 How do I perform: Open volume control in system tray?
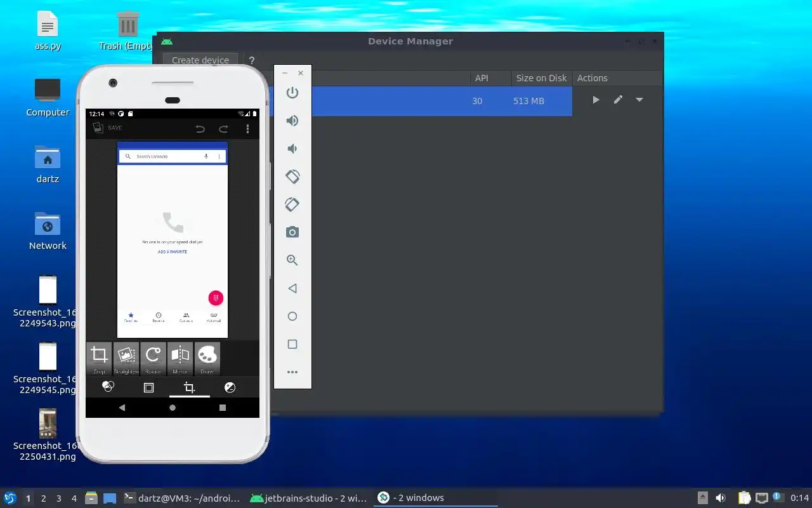point(721,498)
